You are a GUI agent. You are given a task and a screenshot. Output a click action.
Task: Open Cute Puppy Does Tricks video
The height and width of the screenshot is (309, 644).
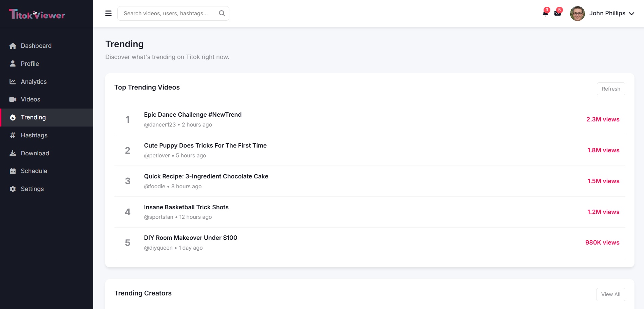205,146
